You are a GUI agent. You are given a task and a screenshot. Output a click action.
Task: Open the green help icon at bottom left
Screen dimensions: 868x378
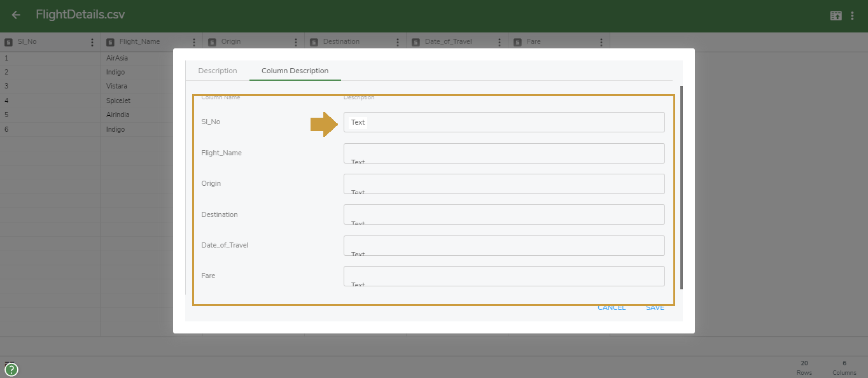point(11,369)
